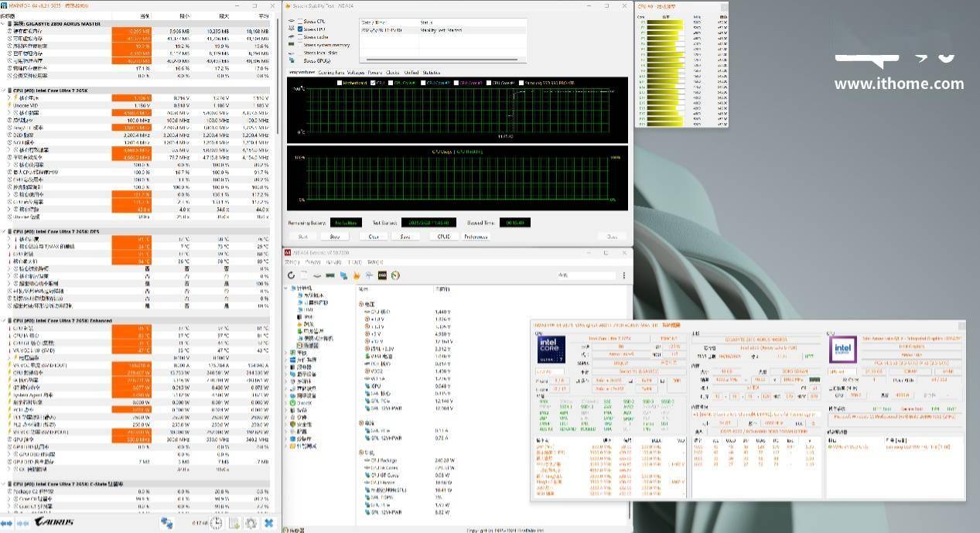Switch to the Unified tab
Viewport: 980px width, 533px height.
pos(411,72)
